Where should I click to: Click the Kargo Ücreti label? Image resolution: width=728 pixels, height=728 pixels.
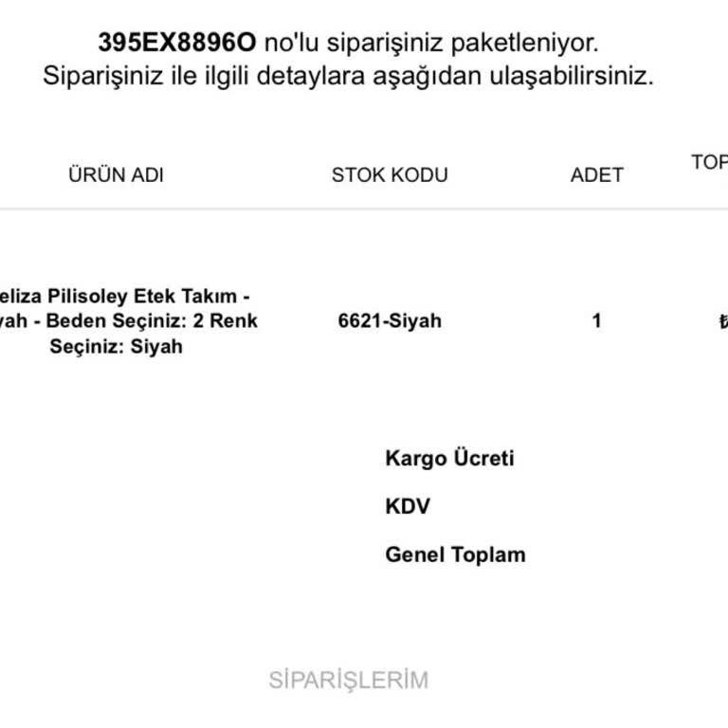point(449,459)
